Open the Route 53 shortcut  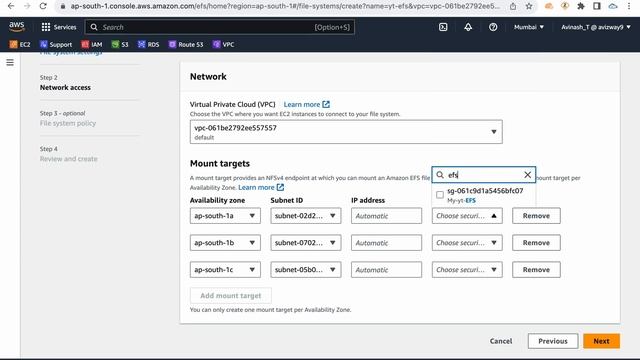coord(186,44)
